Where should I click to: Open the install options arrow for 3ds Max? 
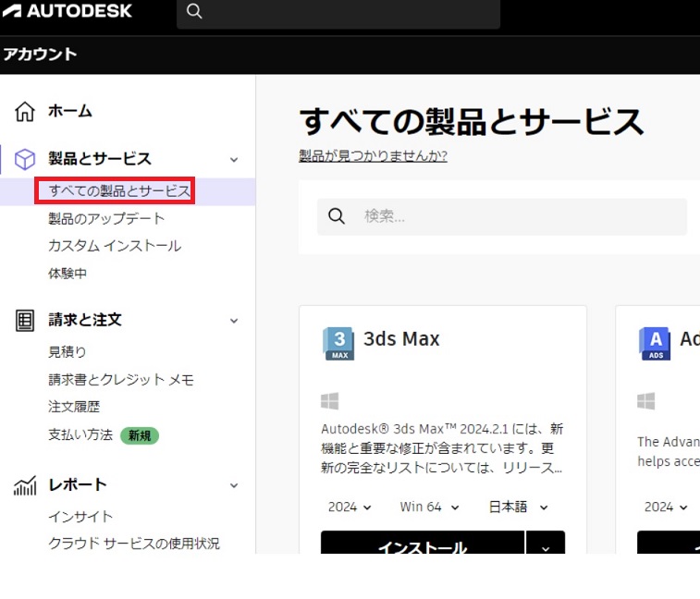(x=546, y=543)
